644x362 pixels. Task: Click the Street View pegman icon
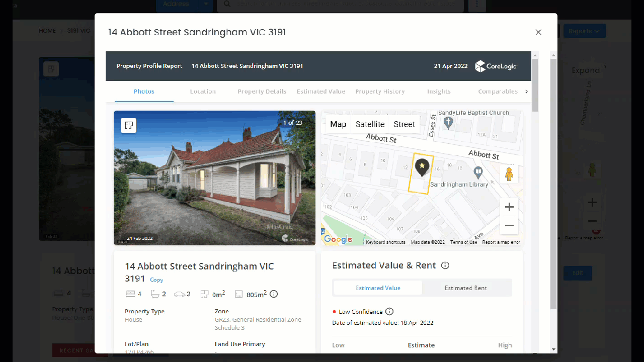pyautogui.click(x=509, y=174)
